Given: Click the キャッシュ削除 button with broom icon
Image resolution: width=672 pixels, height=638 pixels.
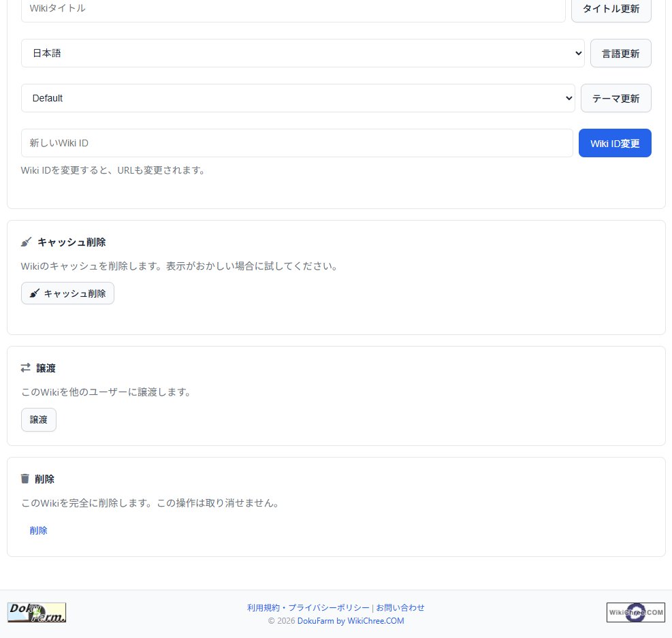Looking at the screenshot, I should tap(67, 293).
